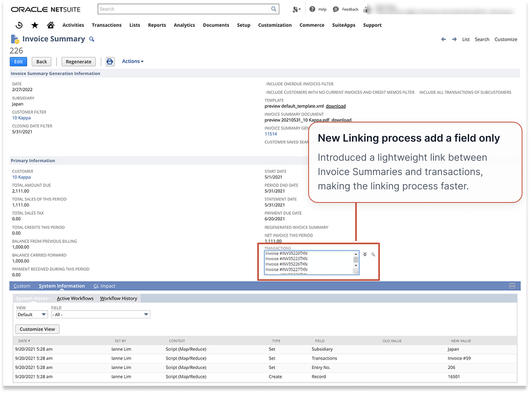Click the Transactions list scrollbar thumb
532x393 pixels.
(x=356, y=260)
